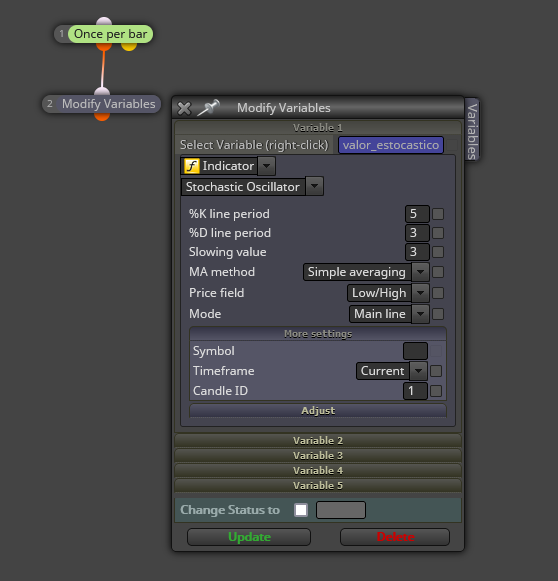Edit the %K line period value

tap(417, 214)
